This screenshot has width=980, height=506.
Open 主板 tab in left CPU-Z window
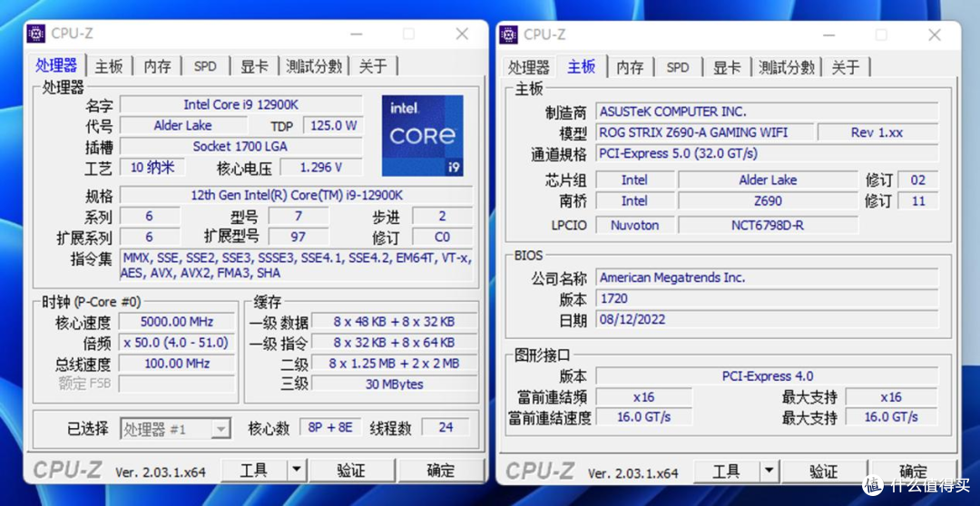(x=109, y=66)
